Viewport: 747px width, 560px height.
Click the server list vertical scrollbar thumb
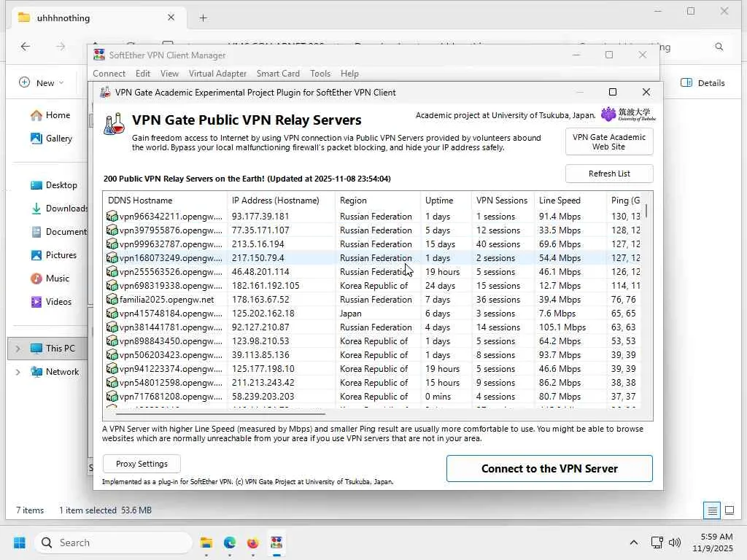[x=646, y=210]
